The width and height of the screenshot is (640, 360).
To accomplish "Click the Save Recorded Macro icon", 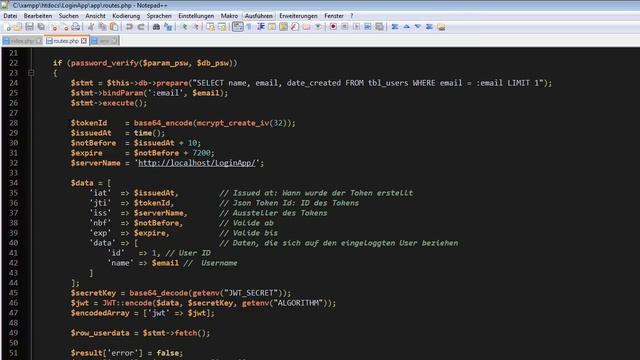I will (379, 27).
